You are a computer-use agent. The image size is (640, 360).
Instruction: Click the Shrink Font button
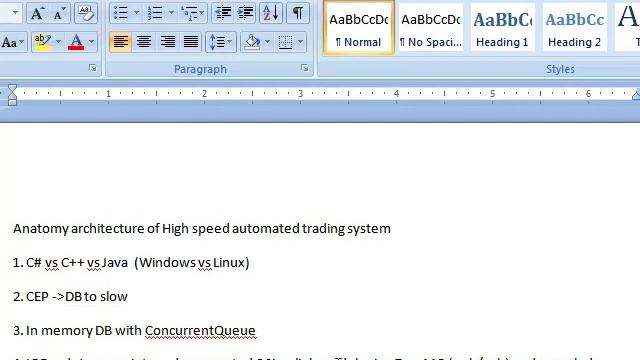coord(59,13)
